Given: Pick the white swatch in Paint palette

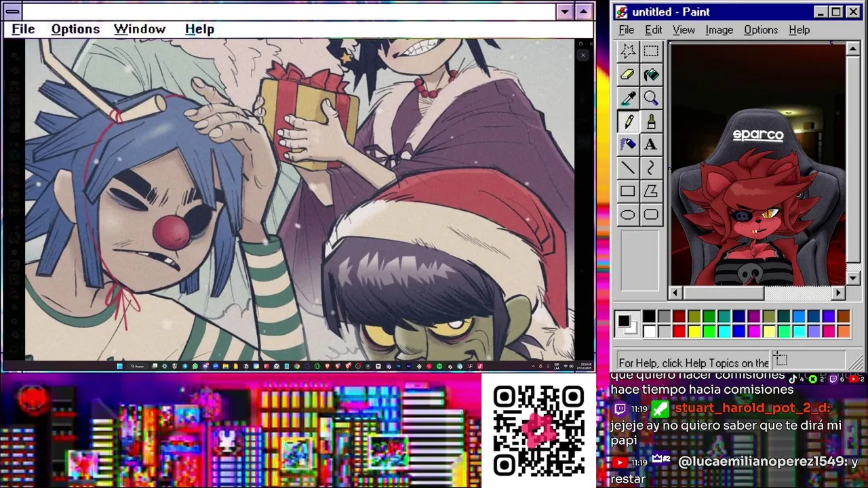Looking at the screenshot, I should (x=650, y=331).
